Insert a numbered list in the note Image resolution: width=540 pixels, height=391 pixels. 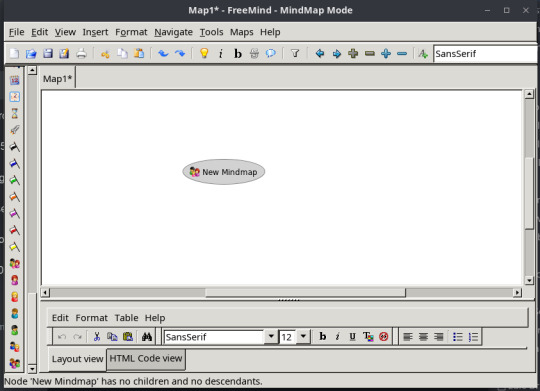tap(473, 337)
